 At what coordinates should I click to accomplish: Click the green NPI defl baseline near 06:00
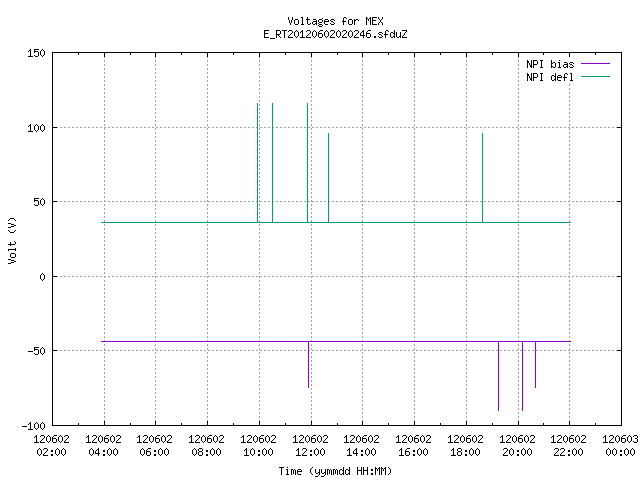click(155, 222)
